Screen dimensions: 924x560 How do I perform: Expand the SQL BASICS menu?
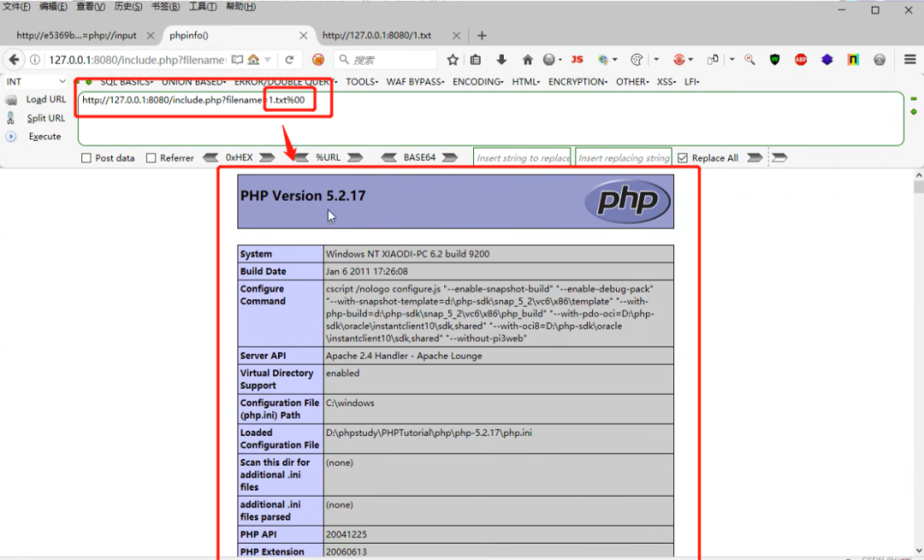[127, 82]
